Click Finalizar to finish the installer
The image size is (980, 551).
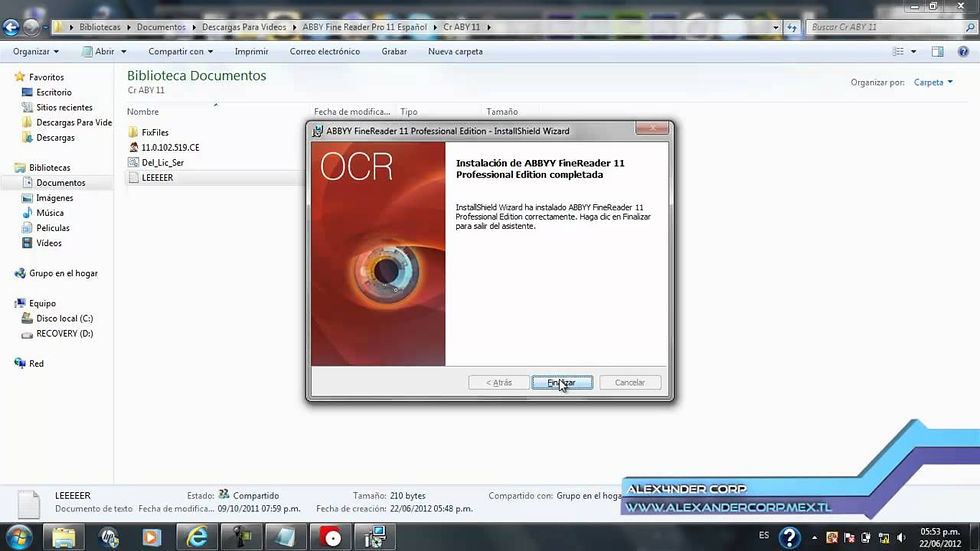(562, 382)
